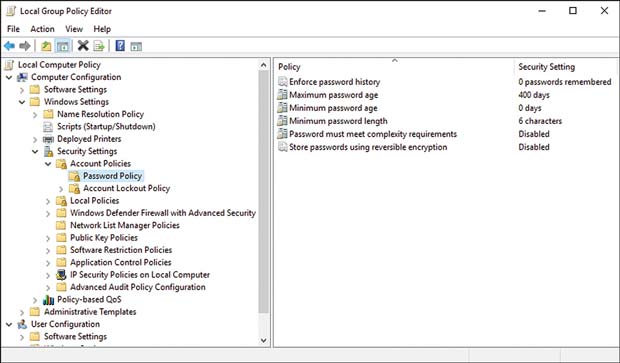Open the Action menu
Viewport: 620px width, 363px height.
coord(42,29)
